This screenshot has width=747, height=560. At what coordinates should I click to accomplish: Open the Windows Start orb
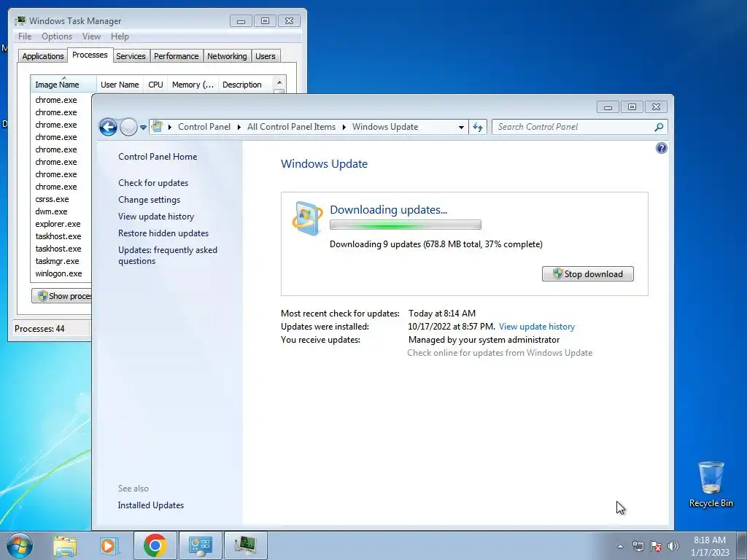(20, 545)
